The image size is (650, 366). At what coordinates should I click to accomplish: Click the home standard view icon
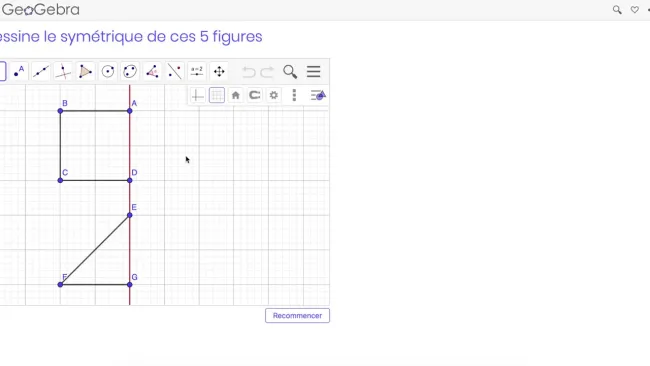235,96
